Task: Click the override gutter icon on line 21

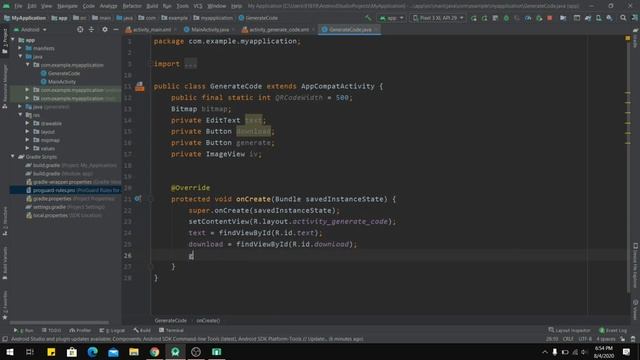Action: click(x=138, y=199)
